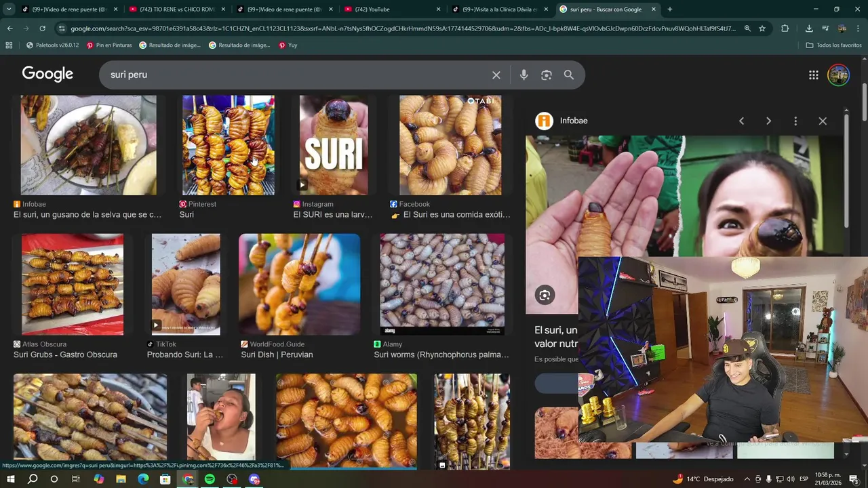Open the WorldFood.Guide Suri Dish thumbnail
This screenshot has width=868, height=488.
point(299,285)
